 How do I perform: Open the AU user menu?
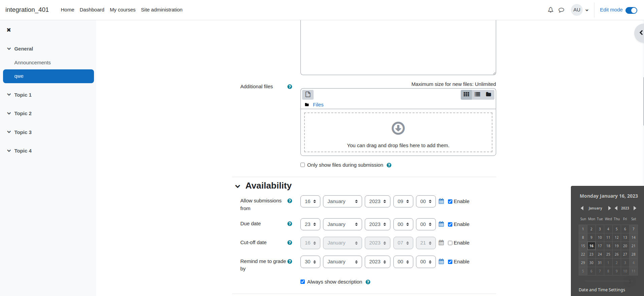[x=580, y=10]
